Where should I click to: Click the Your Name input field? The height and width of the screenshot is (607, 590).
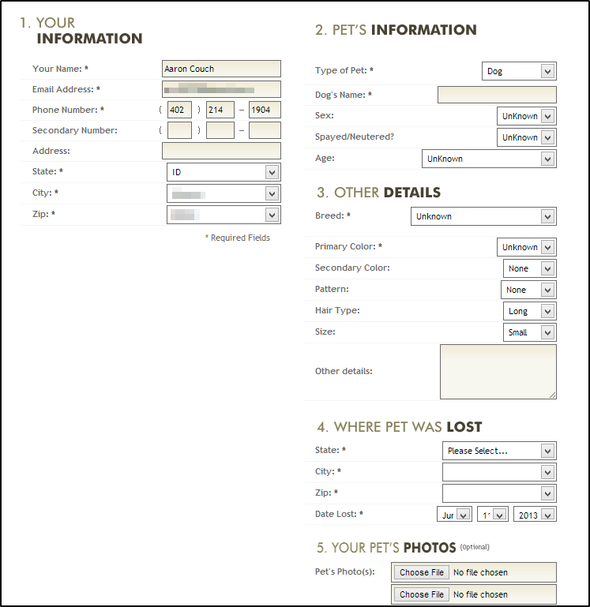[x=221, y=69]
